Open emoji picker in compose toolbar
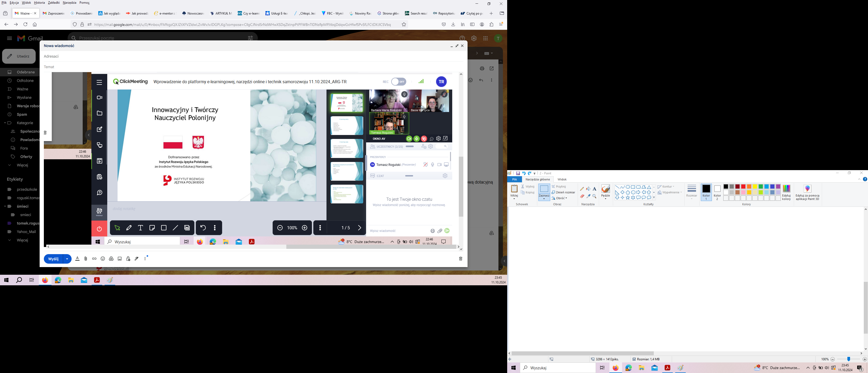Viewport: 868px width, 373px height. pos(103,258)
